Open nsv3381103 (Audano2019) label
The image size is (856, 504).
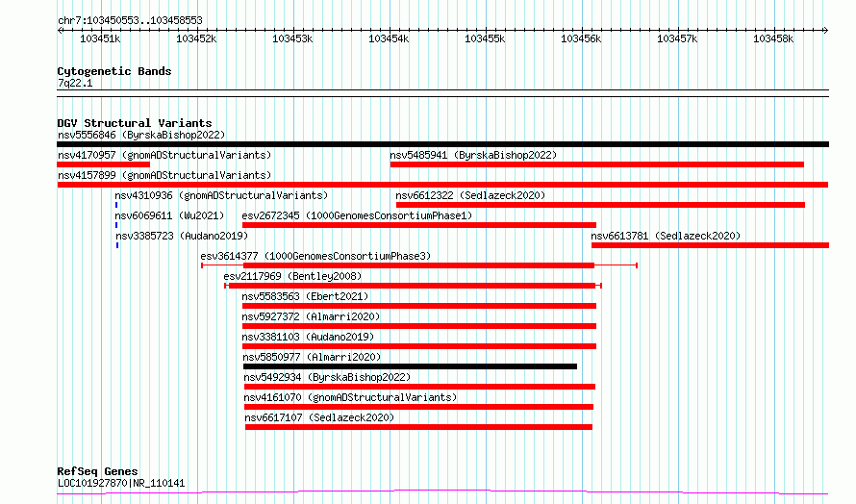308,337
